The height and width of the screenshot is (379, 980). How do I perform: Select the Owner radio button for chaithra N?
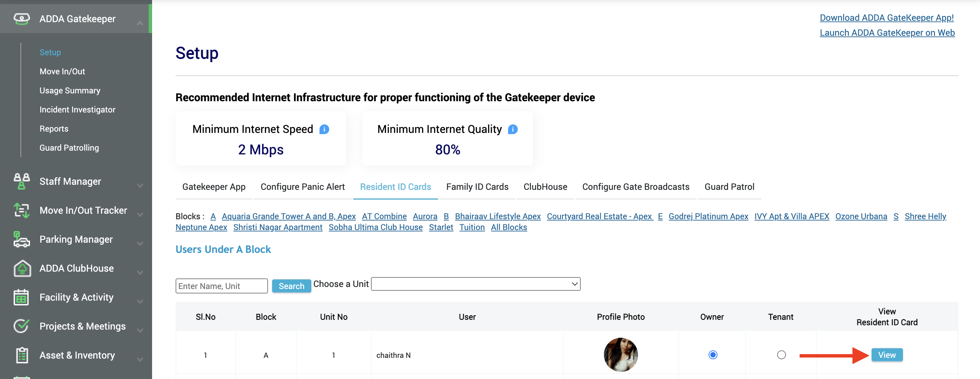click(713, 355)
